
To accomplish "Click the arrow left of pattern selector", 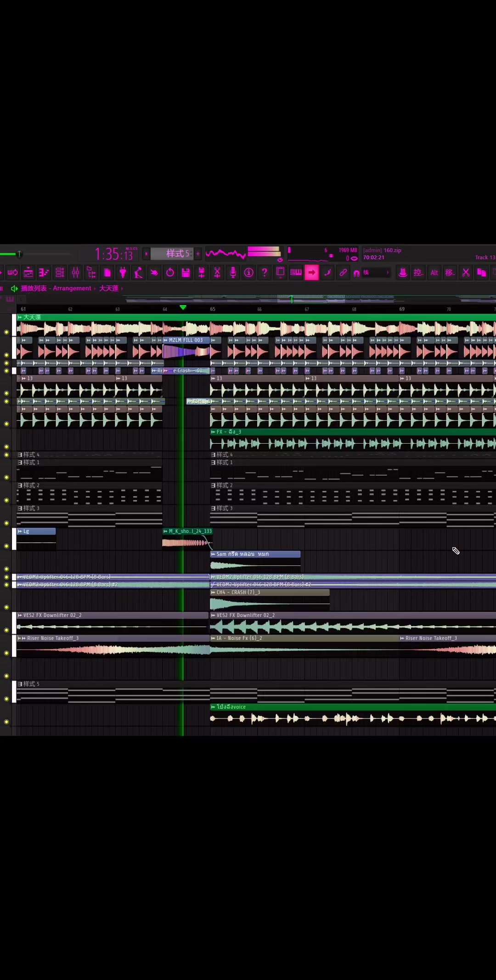I will (147, 253).
